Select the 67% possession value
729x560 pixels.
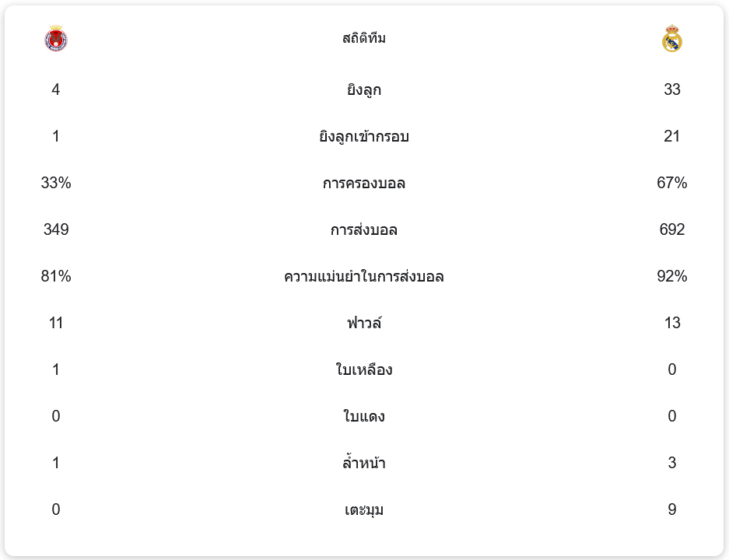[672, 184]
